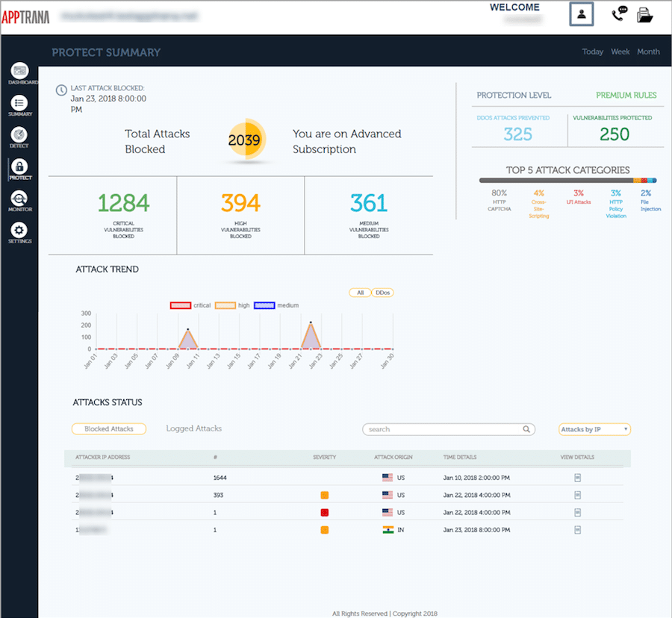672x618 pixels.
Task: Open the Monitor sidebar icon
Action: 20,199
